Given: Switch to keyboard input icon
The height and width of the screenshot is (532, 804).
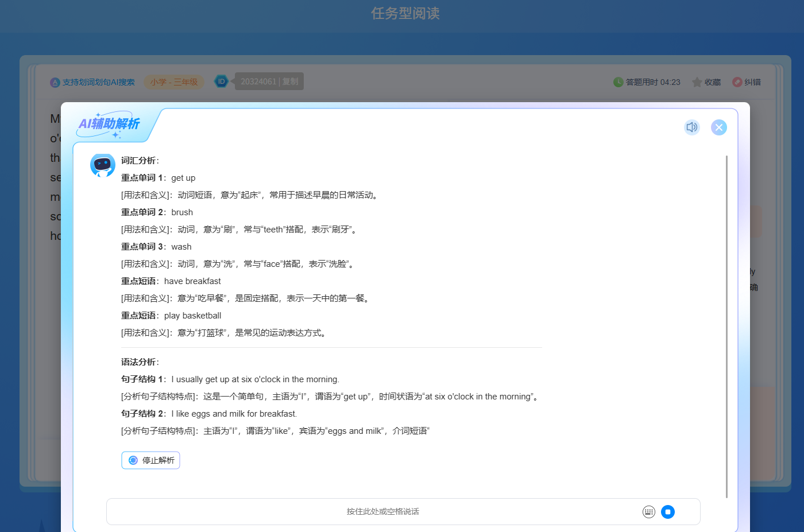Looking at the screenshot, I should pyautogui.click(x=648, y=512).
